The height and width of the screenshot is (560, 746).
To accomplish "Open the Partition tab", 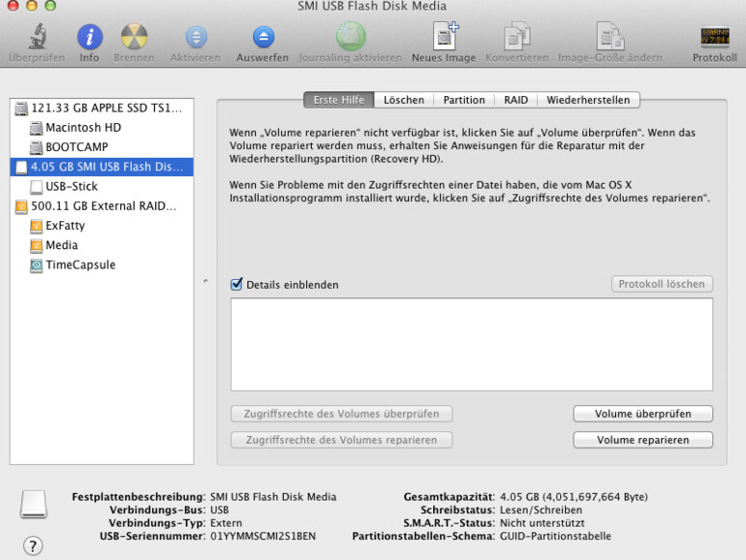I will [464, 100].
